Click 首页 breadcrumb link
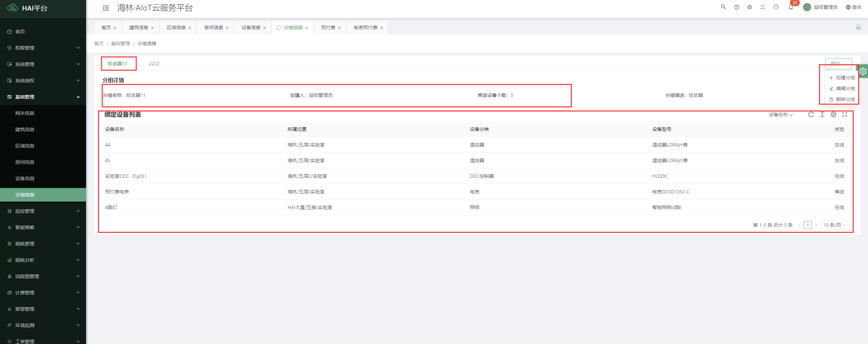Viewport: 868px width, 344px height. [x=99, y=44]
